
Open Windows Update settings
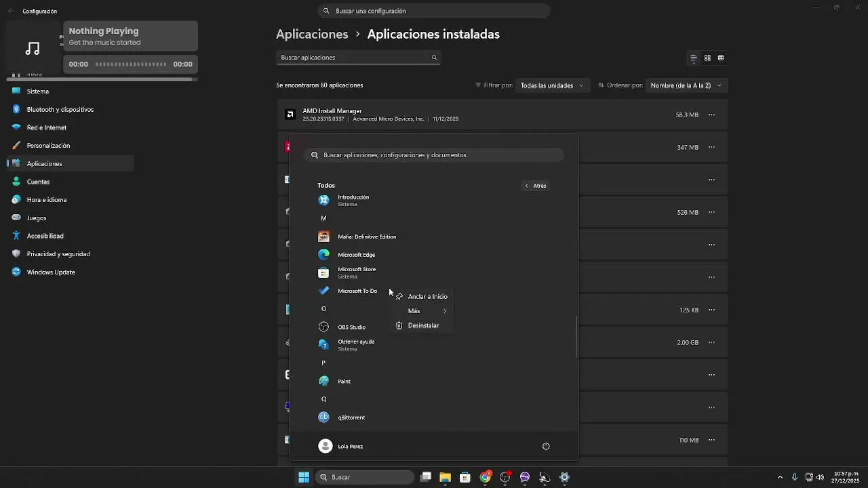tap(71, 272)
